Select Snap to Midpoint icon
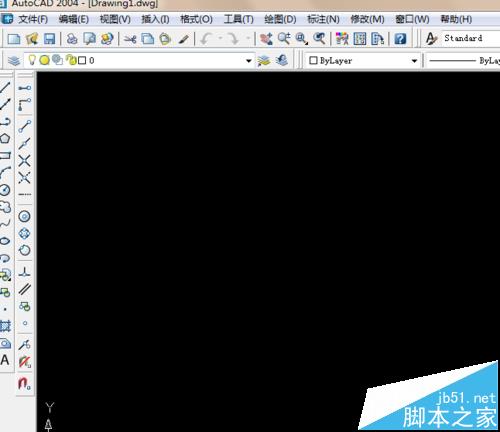Image resolution: width=500 pixels, height=432 pixels. 25,143
